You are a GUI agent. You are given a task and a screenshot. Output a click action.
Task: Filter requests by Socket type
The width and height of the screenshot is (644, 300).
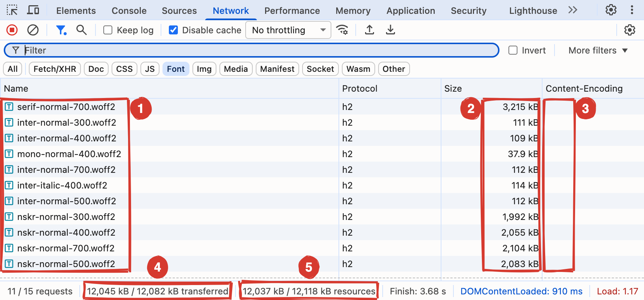(x=320, y=69)
